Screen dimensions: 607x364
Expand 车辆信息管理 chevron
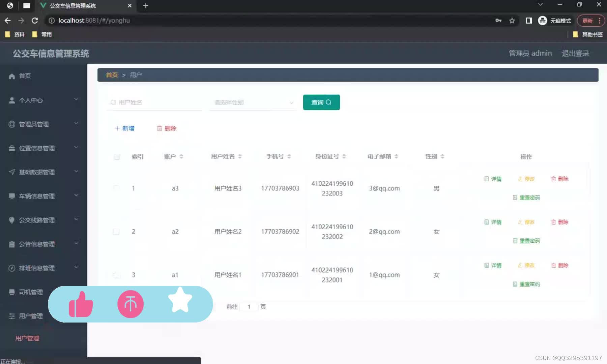[x=76, y=195]
